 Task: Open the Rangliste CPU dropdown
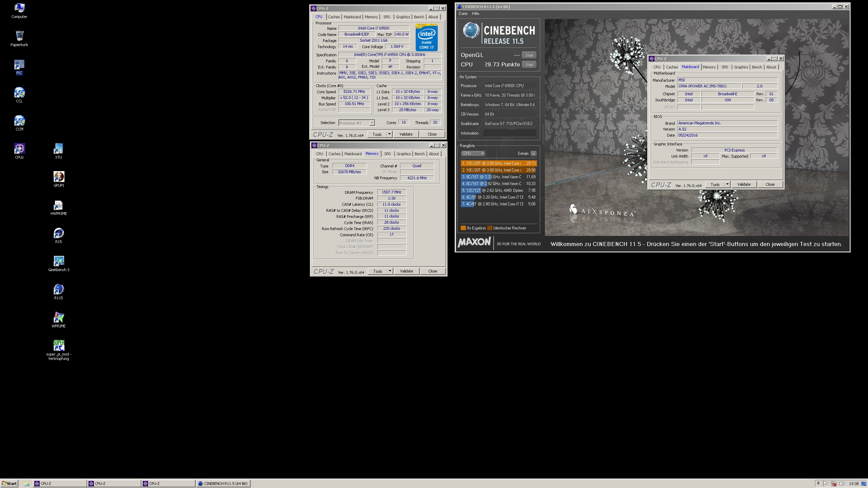click(x=473, y=154)
